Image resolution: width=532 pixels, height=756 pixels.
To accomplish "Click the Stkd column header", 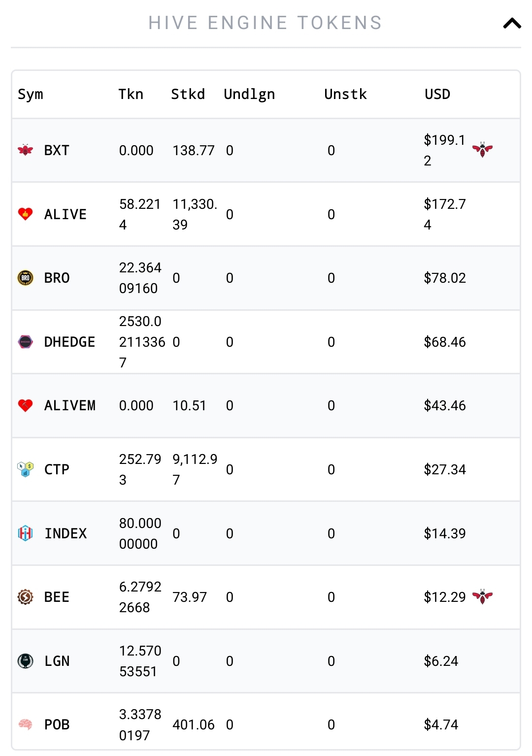I will [188, 94].
